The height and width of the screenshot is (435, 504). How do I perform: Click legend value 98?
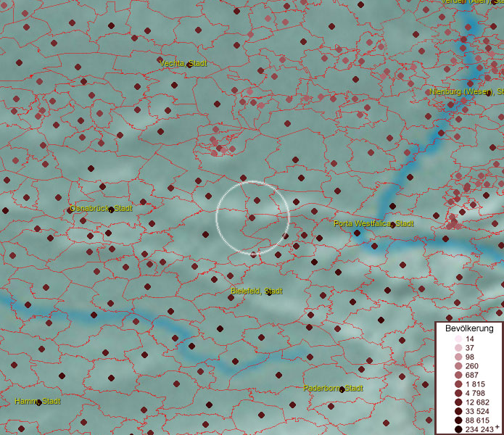point(470,357)
